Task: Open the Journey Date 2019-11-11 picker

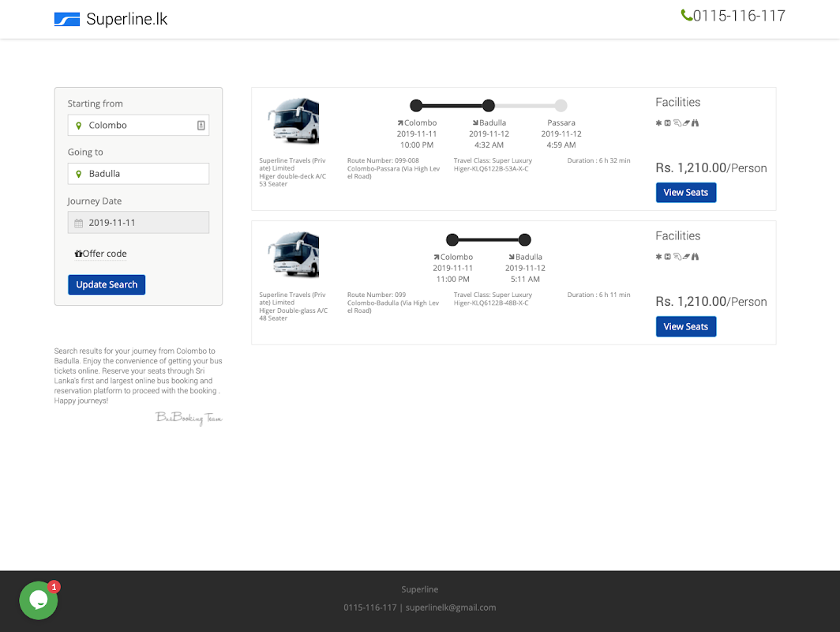Action: (138, 223)
